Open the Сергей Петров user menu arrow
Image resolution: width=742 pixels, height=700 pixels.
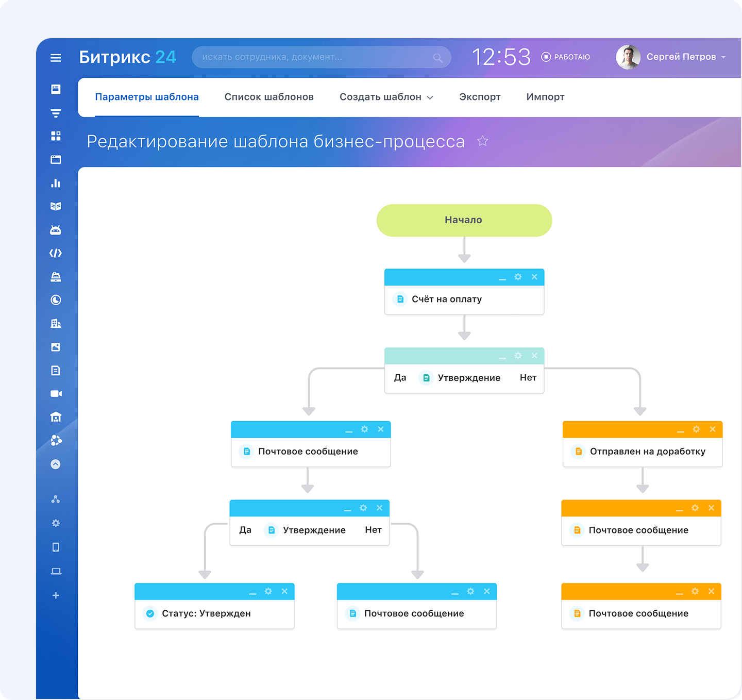tap(723, 57)
